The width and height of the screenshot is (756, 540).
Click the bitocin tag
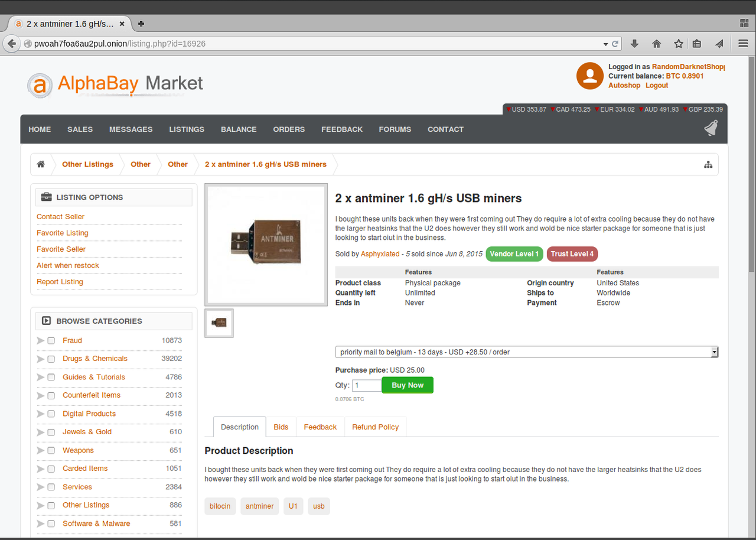[x=220, y=506]
